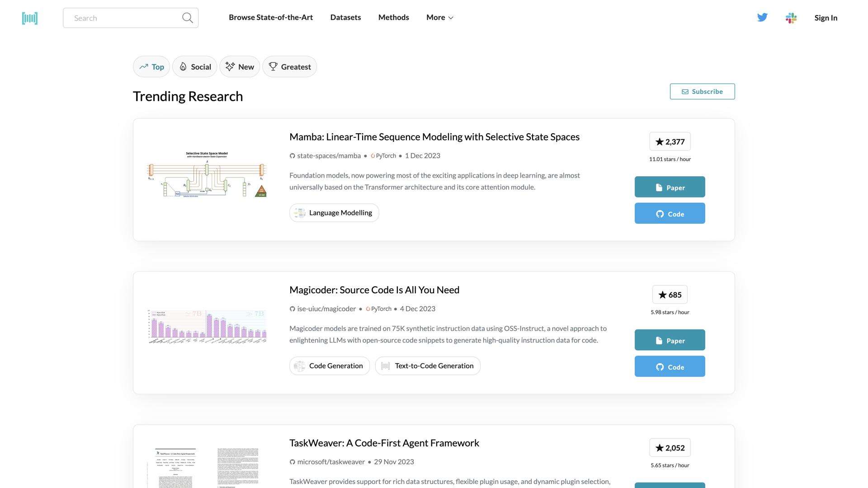Click the search magnifier icon
This screenshot has width=868, height=488.
[187, 18]
